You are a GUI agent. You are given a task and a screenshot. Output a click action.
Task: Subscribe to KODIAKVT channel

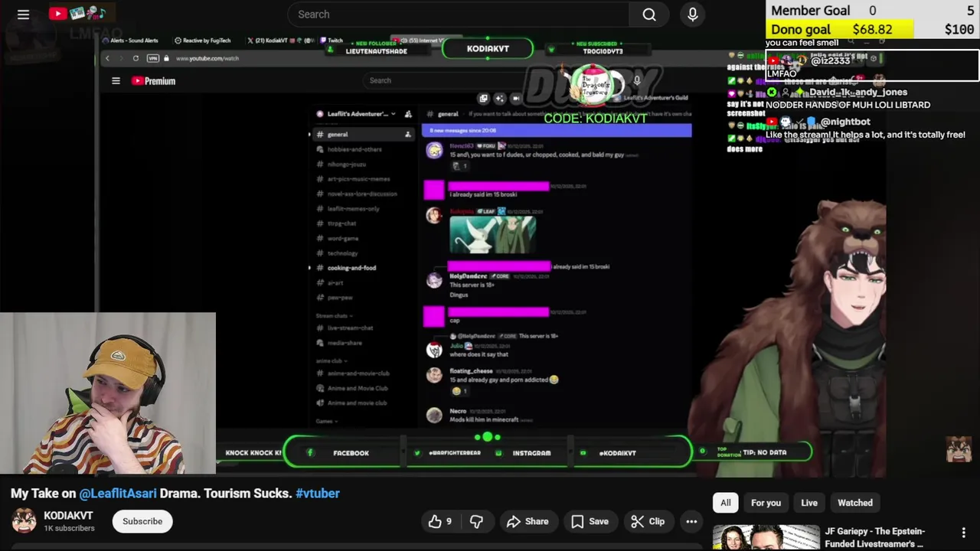coord(142,521)
